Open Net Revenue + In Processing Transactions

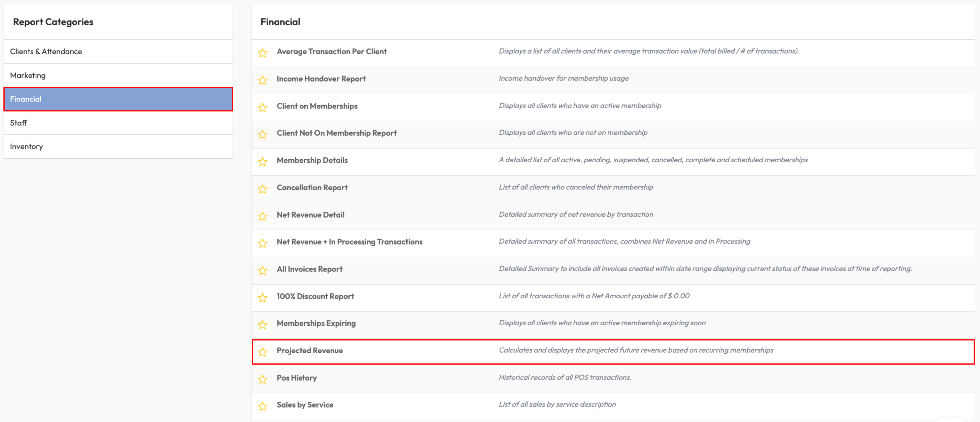[x=349, y=241]
